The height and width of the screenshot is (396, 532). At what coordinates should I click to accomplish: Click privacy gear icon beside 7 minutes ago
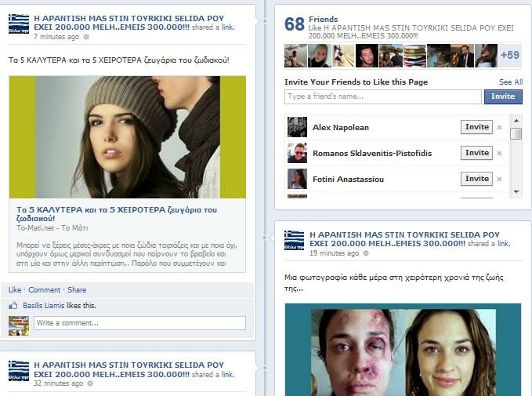[x=86, y=37]
